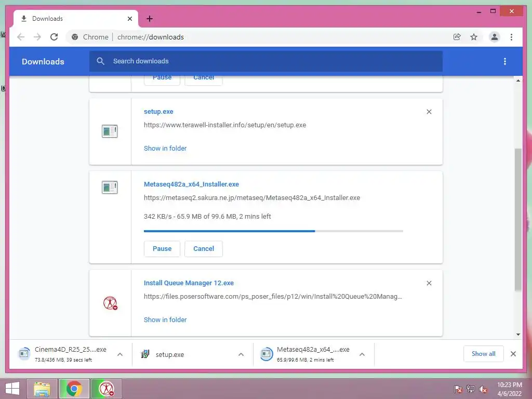Expand options for setup.exe shelf item
The height and width of the screenshot is (399, 532).
(x=241, y=354)
